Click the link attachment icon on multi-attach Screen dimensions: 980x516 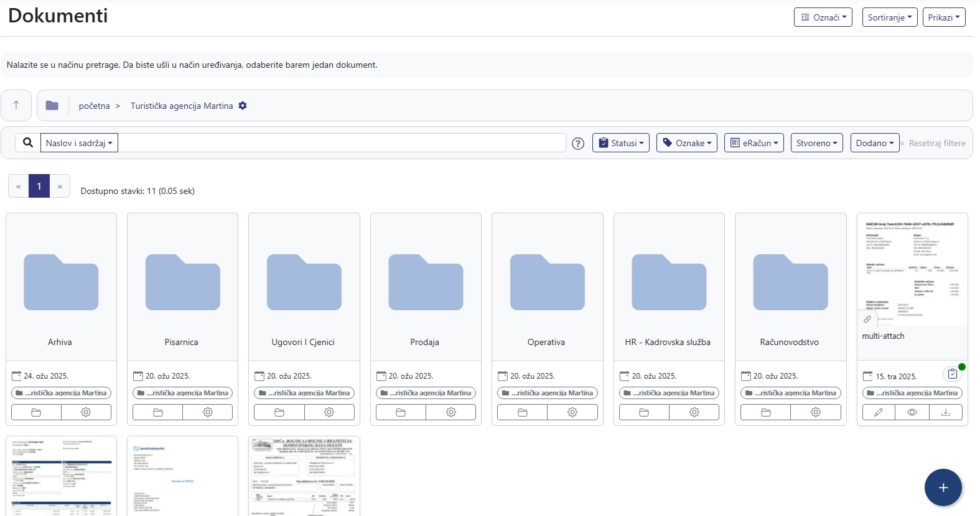point(867,319)
